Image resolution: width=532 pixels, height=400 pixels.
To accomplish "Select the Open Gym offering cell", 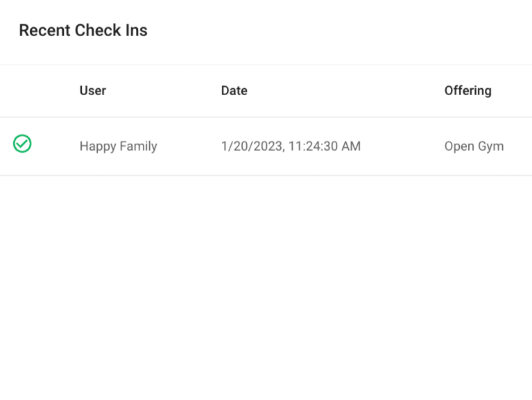I will click(474, 147).
